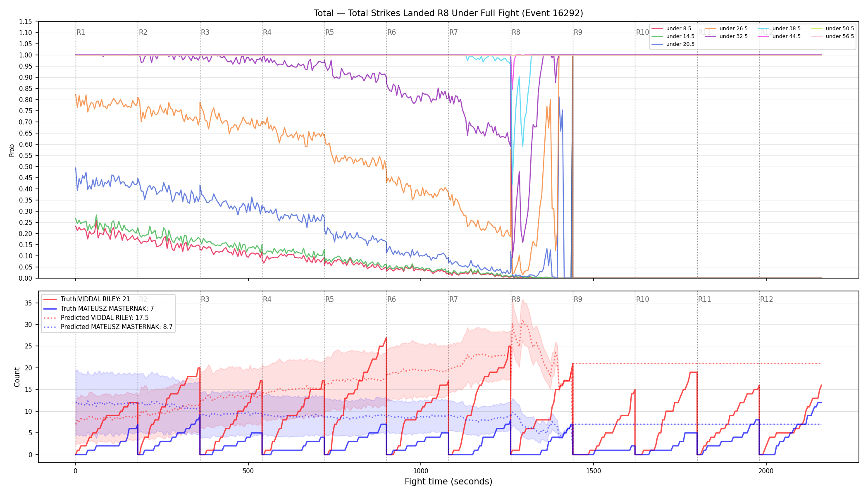868x496 pixels.
Task: Click the R12 round marker in bottom chart
Action: (x=767, y=299)
